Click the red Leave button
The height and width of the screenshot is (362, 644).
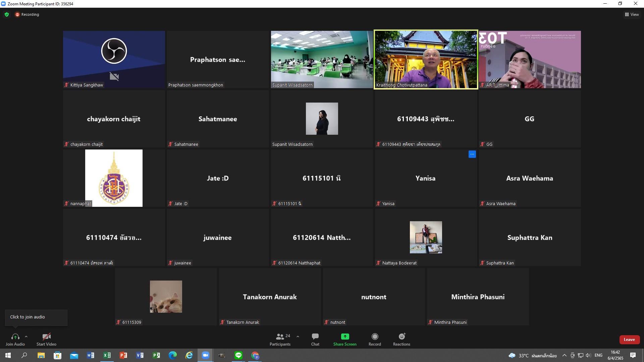tap(629, 340)
